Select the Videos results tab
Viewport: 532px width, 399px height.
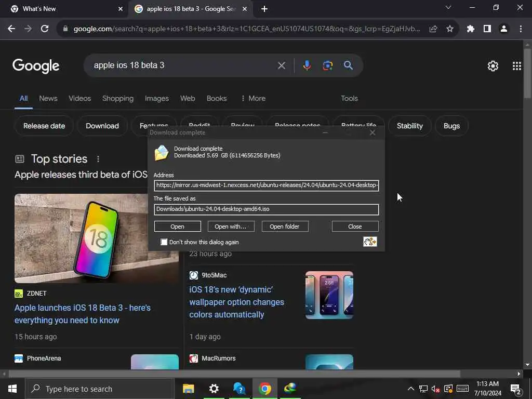click(79, 98)
